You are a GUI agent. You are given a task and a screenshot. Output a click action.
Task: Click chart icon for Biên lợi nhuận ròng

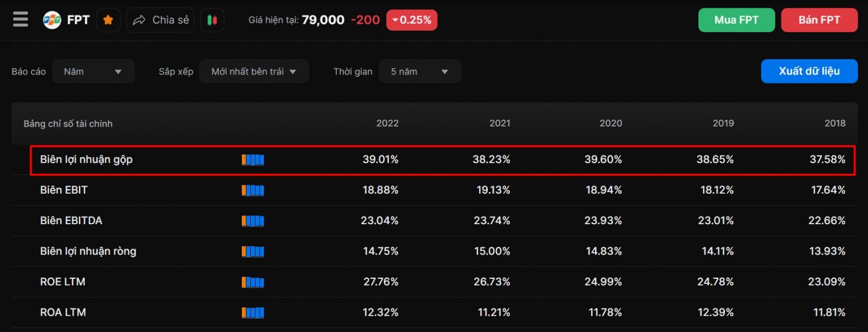(x=253, y=251)
